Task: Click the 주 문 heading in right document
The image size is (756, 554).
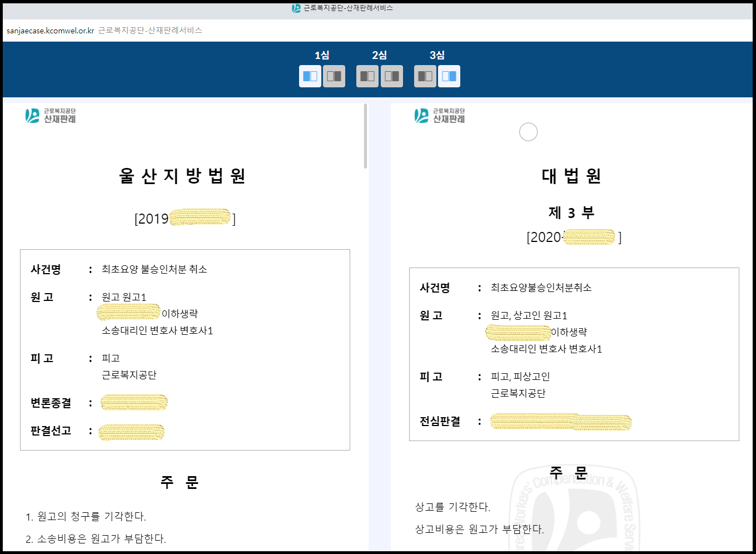Action: pos(569,473)
